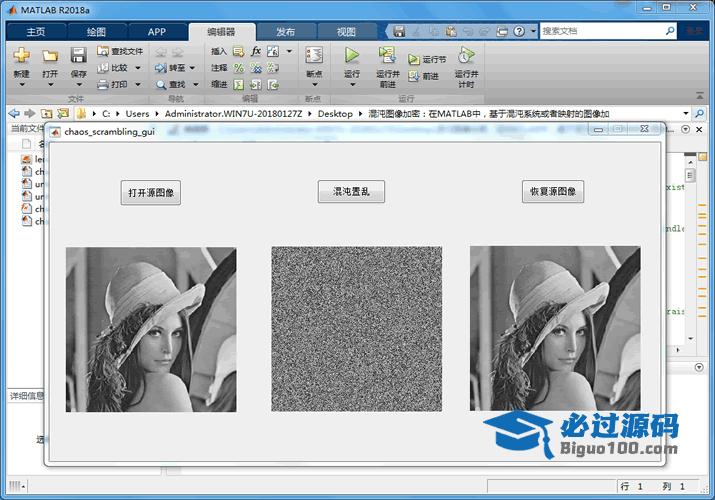
Task: Click the help question mark icon
Action: [519, 31]
